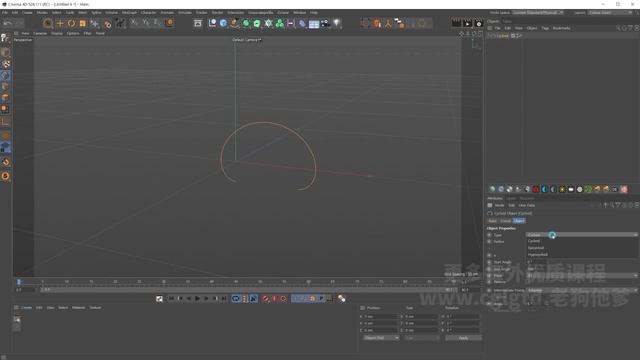Image resolution: width=640 pixels, height=360 pixels.
Task: Click Render View icon
Action: pos(456,23)
